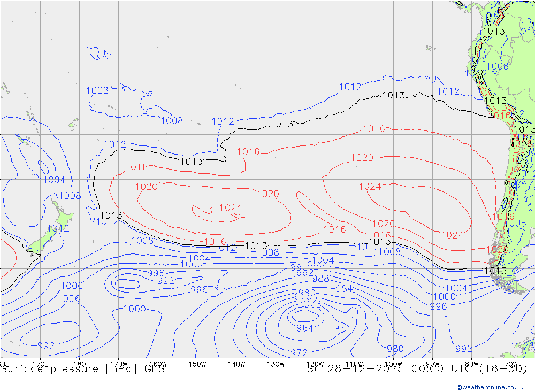Click the 988 isobar label
Screen dimensions: 535x392
click(320, 279)
